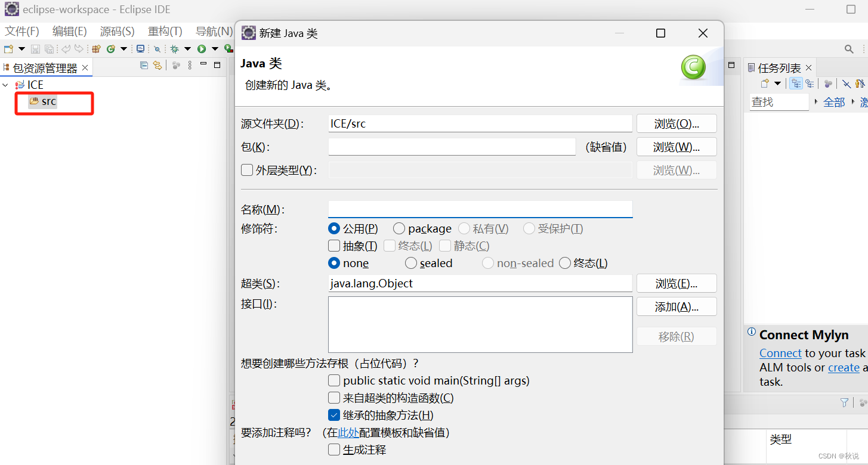Open the 源码(S) menu

pyautogui.click(x=118, y=32)
